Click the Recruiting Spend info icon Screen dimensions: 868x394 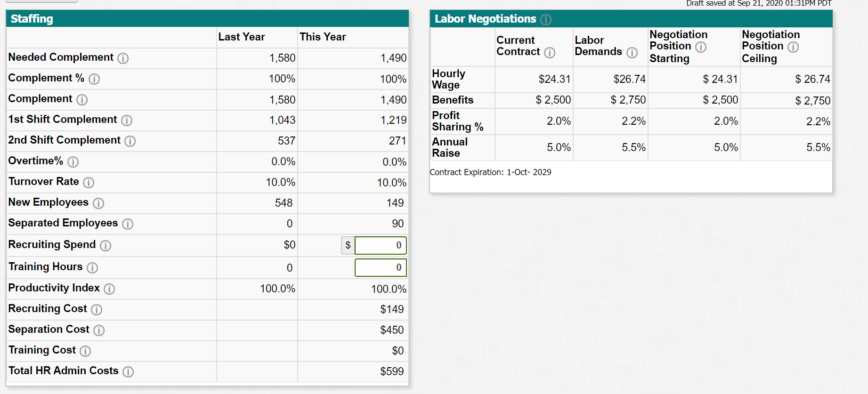pos(105,246)
